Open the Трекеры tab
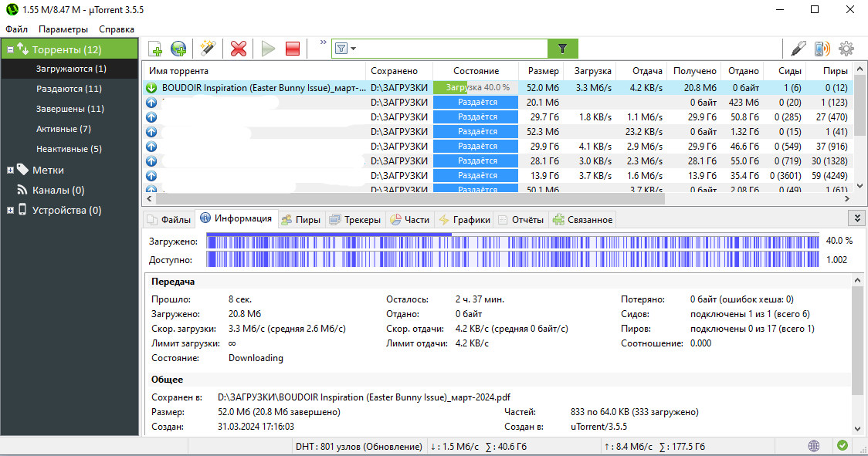 pyautogui.click(x=355, y=220)
